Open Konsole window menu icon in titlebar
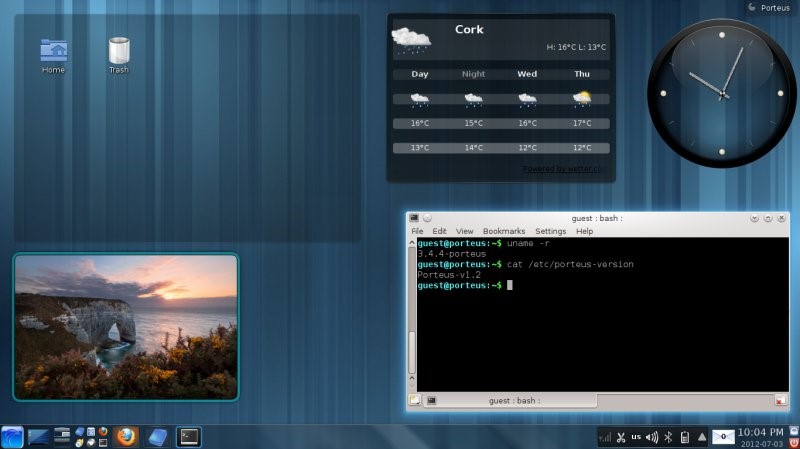This screenshot has width=800, height=449. click(x=414, y=217)
